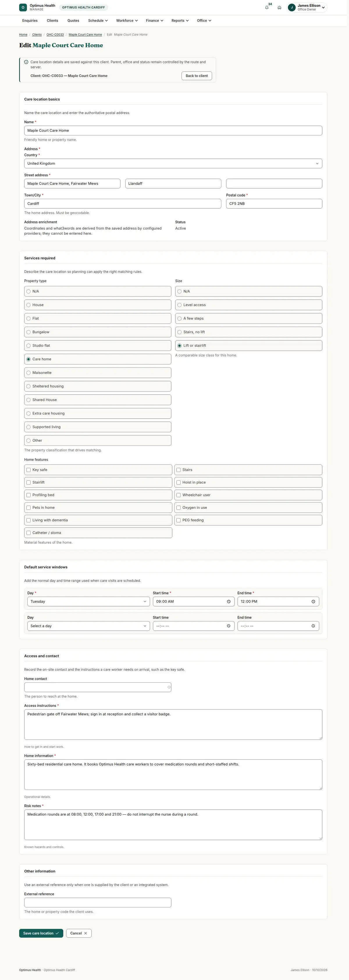349x980 pixels.
Task: Cancel editing the care location
Action: (x=79, y=933)
